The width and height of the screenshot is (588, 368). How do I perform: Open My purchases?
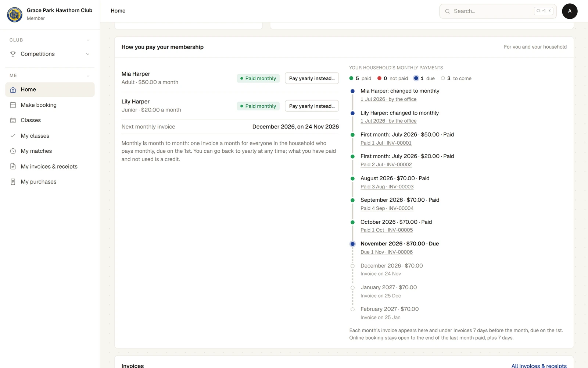coord(50,182)
